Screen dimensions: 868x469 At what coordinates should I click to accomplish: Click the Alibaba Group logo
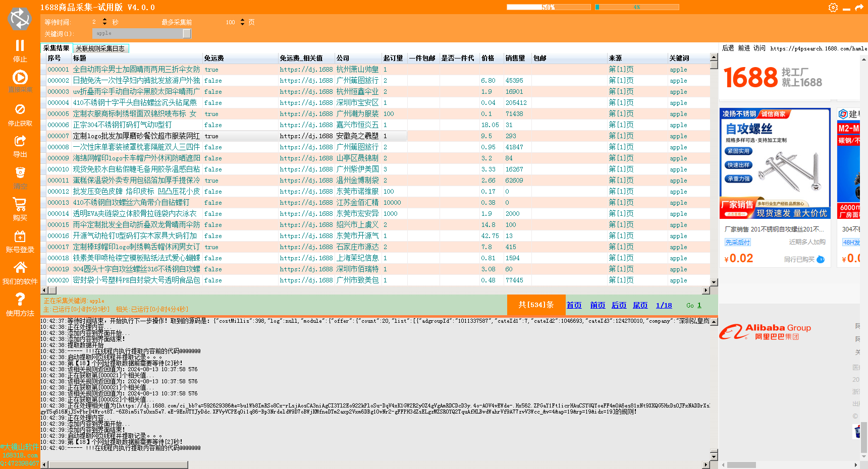766,332
